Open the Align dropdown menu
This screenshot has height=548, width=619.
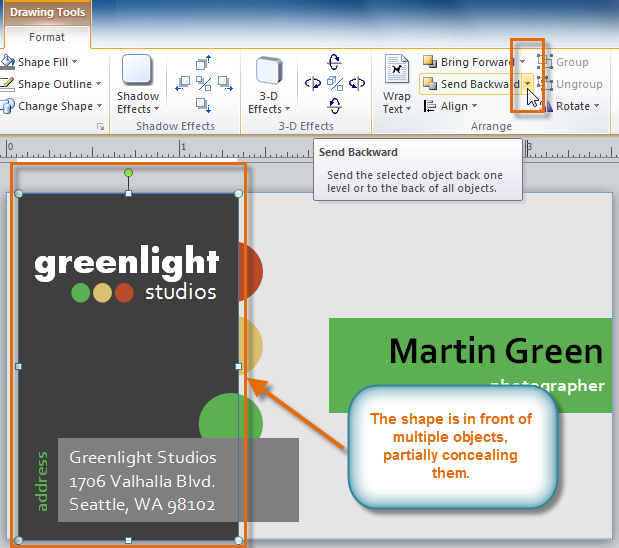point(456,106)
